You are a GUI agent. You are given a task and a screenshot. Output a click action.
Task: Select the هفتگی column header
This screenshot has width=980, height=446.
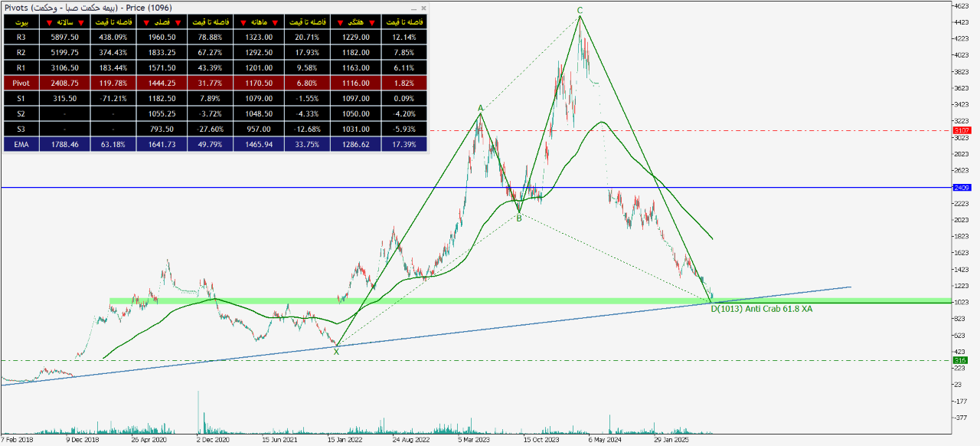click(x=358, y=22)
